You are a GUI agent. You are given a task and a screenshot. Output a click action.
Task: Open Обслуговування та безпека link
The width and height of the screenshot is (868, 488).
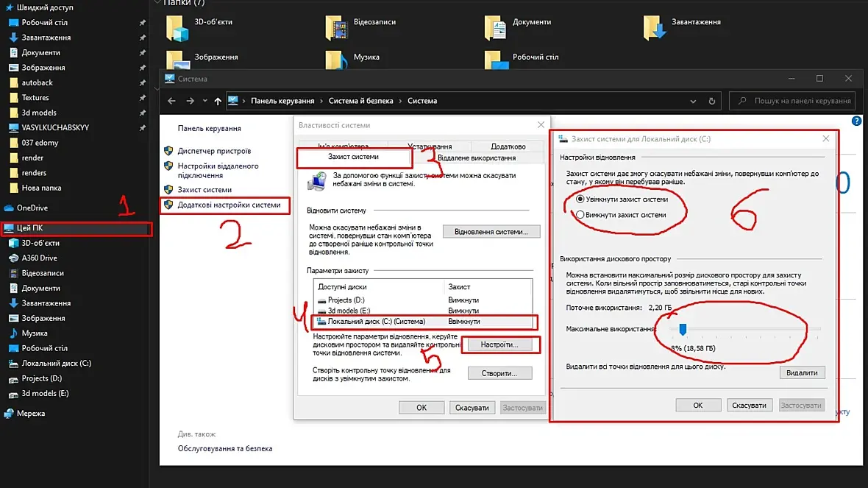tap(225, 449)
